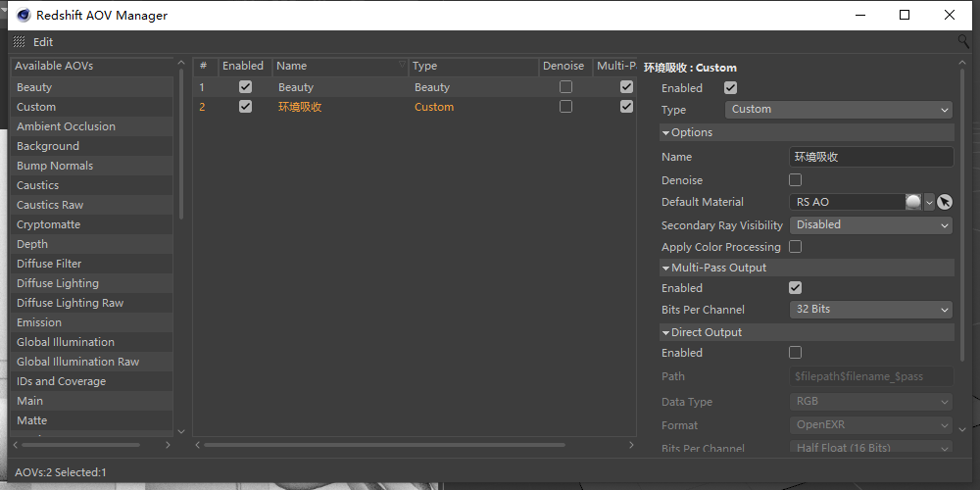Select Main in Available AOVs
The width and height of the screenshot is (980, 490).
92,401
